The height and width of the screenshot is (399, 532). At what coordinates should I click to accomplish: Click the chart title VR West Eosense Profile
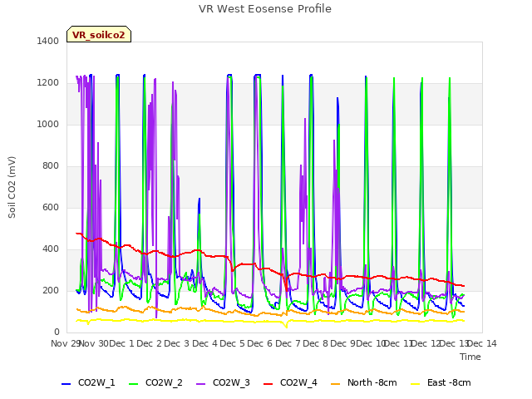click(x=264, y=8)
